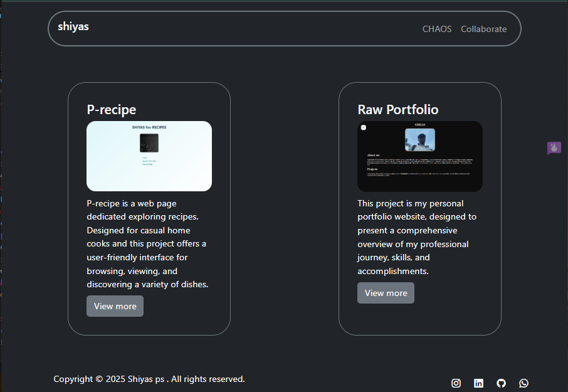The image size is (568, 392).
Task: Click the copyright 2025 Shiyas ps text
Action: (149, 379)
